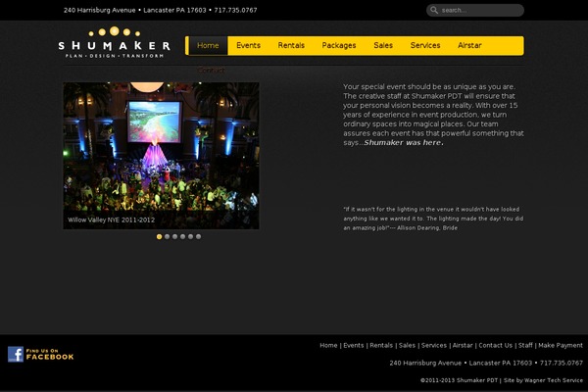The width and height of the screenshot is (588, 392).
Task: Select the sixth slideshow dot
Action: point(198,237)
